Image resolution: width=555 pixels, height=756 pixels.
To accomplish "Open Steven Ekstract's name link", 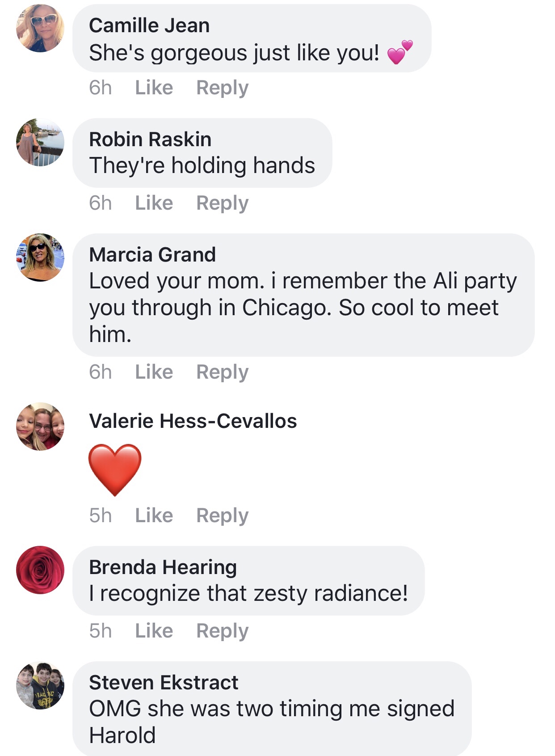I will pyautogui.click(x=164, y=683).
